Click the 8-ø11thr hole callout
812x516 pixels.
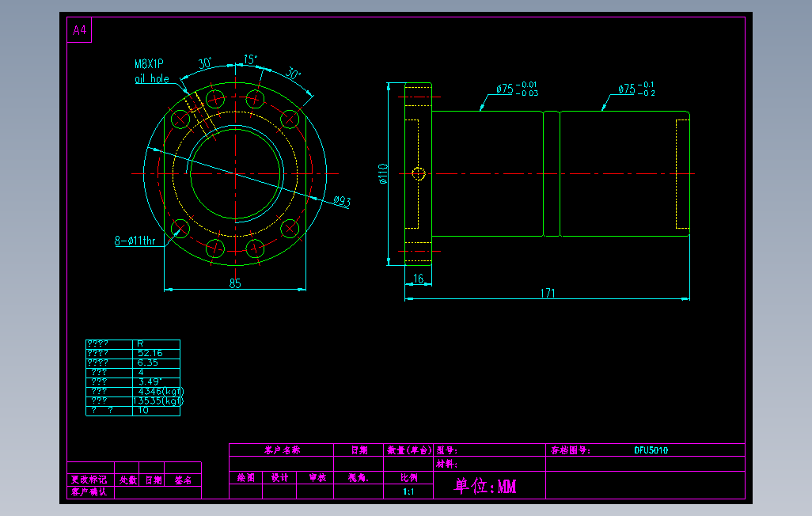(x=135, y=241)
